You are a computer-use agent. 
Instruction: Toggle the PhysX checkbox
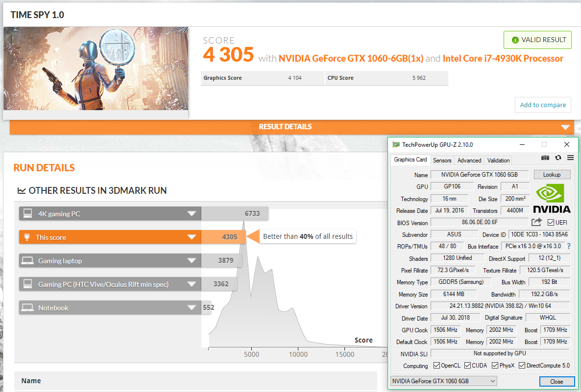tap(495, 366)
